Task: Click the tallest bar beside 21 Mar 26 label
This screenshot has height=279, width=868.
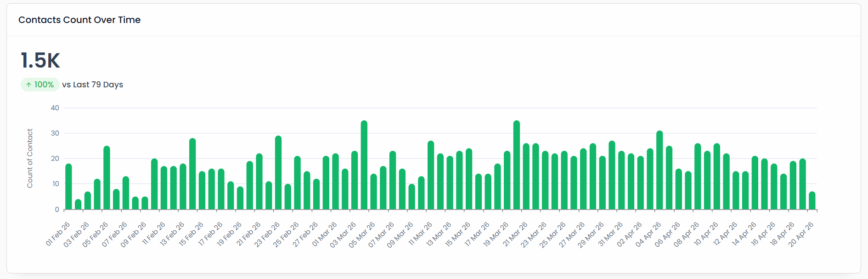Action: (x=517, y=165)
